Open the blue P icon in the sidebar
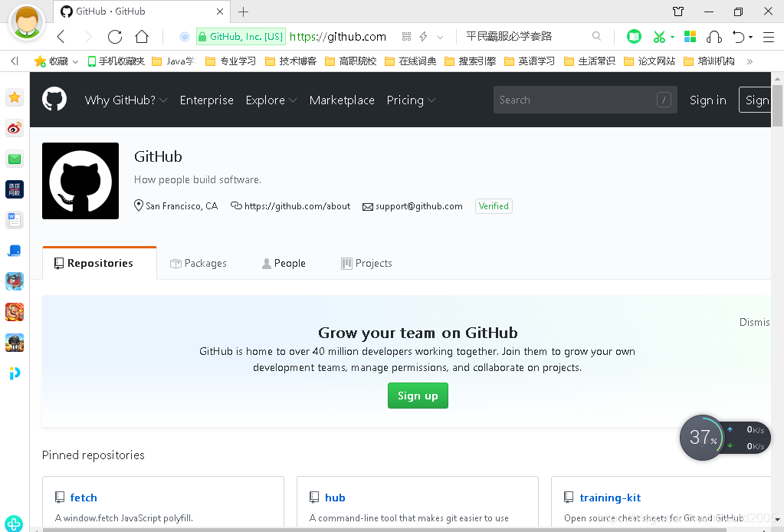784x532 pixels. click(15, 373)
